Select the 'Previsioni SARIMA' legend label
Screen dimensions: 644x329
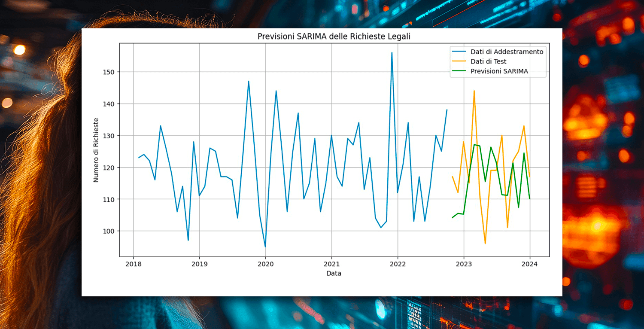(x=499, y=71)
